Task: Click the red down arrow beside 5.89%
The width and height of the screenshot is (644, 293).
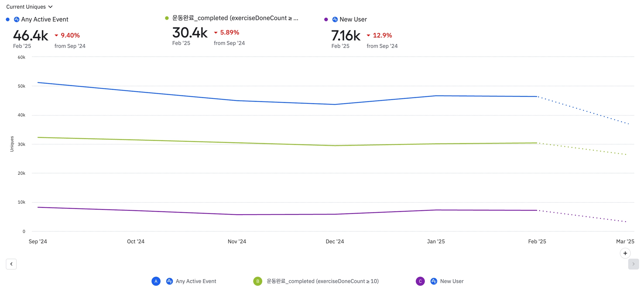Action: [216, 33]
